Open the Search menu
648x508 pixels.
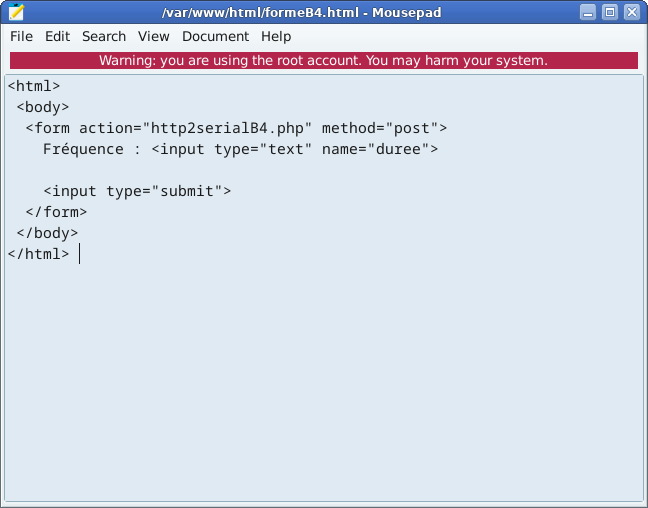(x=104, y=36)
